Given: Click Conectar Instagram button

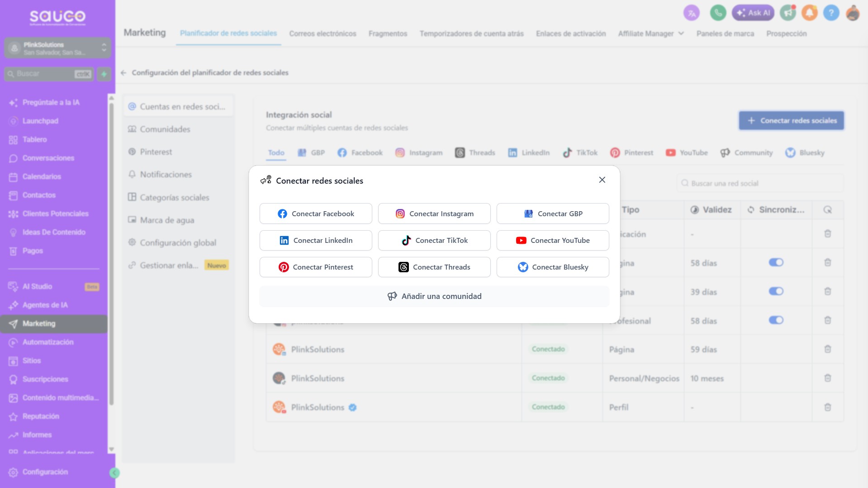Looking at the screenshot, I should pyautogui.click(x=434, y=213).
